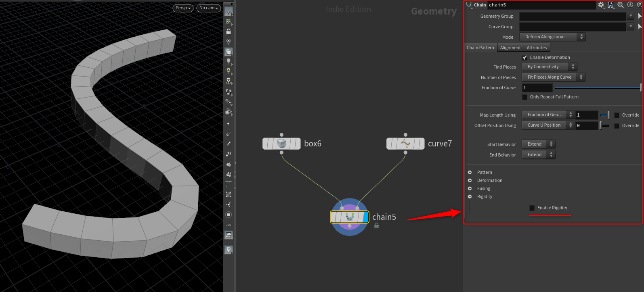The image size is (644, 292).
Task: Open the Mode dropdown Deform Along curve
Action: point(552,37)
